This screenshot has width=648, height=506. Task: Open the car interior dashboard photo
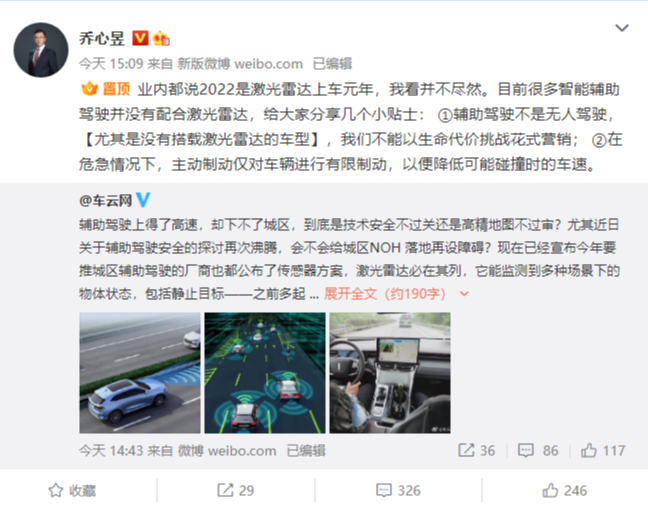[x=390, y=373]
